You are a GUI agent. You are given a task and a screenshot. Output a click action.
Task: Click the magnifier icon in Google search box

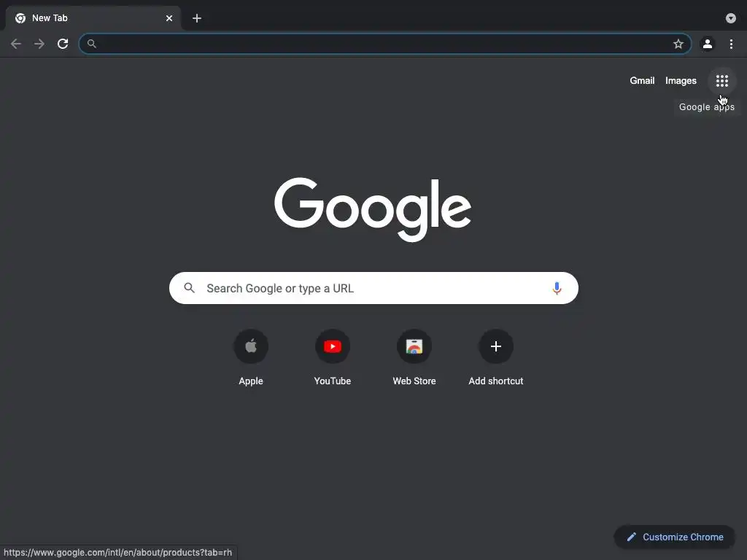coord(189,288)
